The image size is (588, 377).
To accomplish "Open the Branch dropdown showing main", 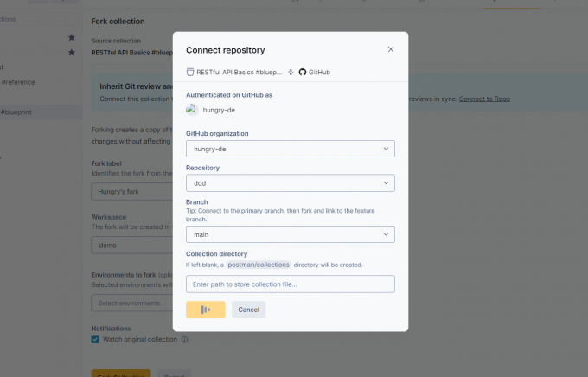I will pyautogui.click(x=291, y=234).
